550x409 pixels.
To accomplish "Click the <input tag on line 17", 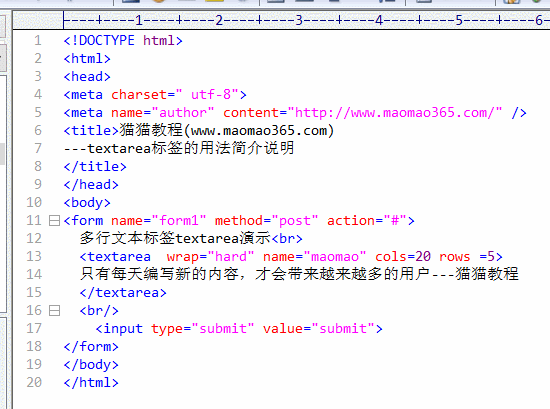I will (x=119, y=328).
